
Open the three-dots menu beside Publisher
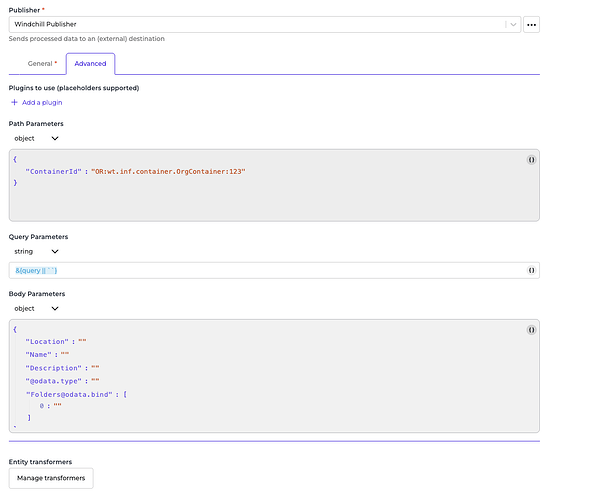(x=531, y=24)
